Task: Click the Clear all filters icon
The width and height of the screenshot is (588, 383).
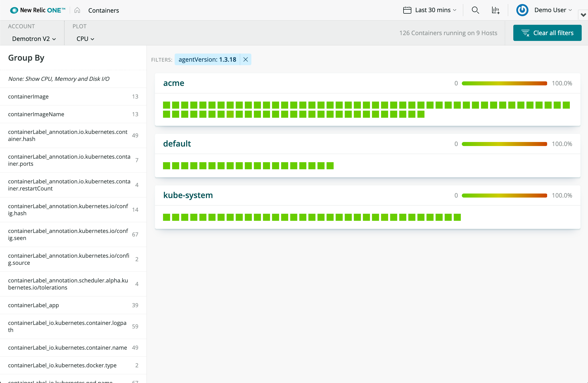Action: (525, 33)
